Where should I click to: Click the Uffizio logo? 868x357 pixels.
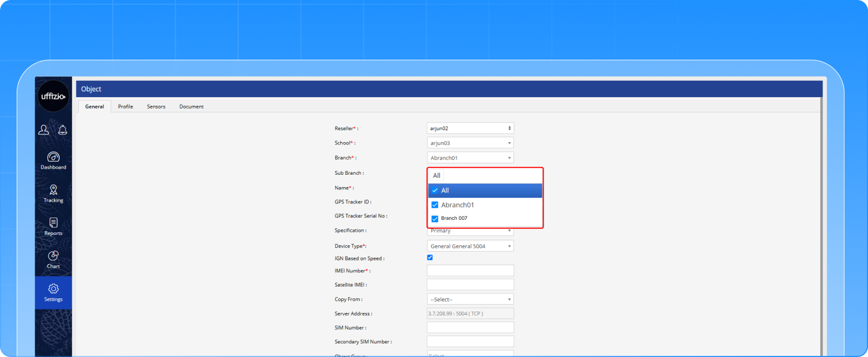tap(53, 97)
